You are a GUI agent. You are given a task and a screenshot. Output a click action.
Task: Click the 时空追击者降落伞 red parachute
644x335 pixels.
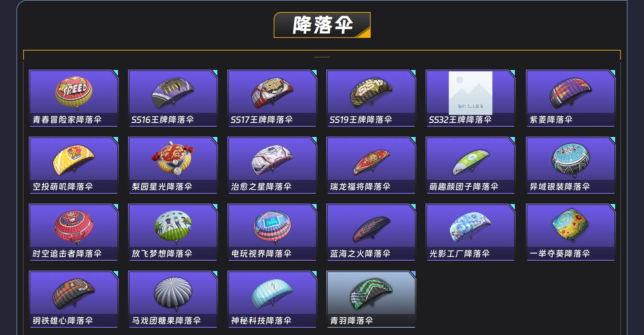click(x=73, y=227)
